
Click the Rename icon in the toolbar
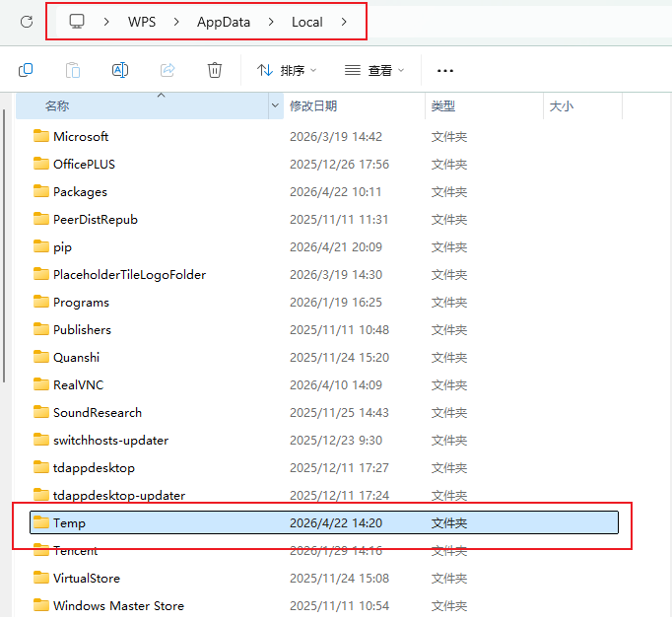tap(120, 70)
